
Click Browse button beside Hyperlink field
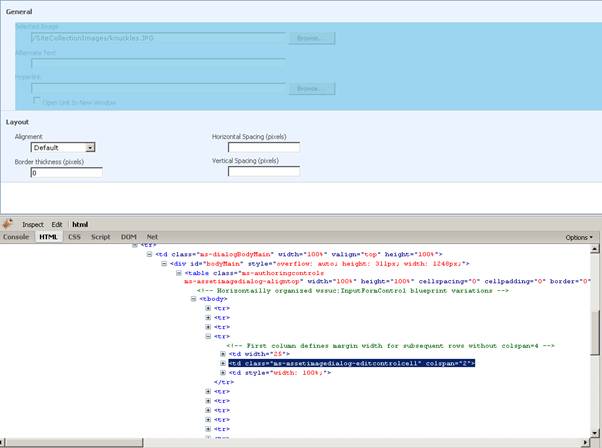[311, 89]
